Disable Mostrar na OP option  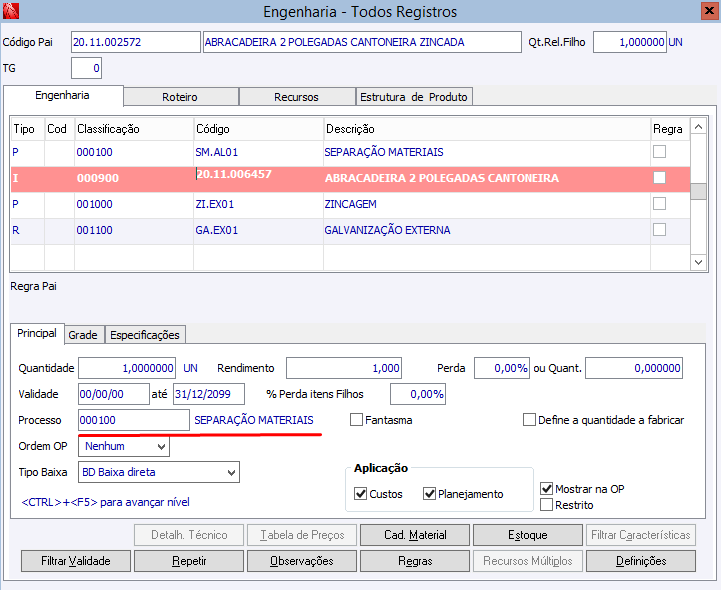click(x=546, y=488)
